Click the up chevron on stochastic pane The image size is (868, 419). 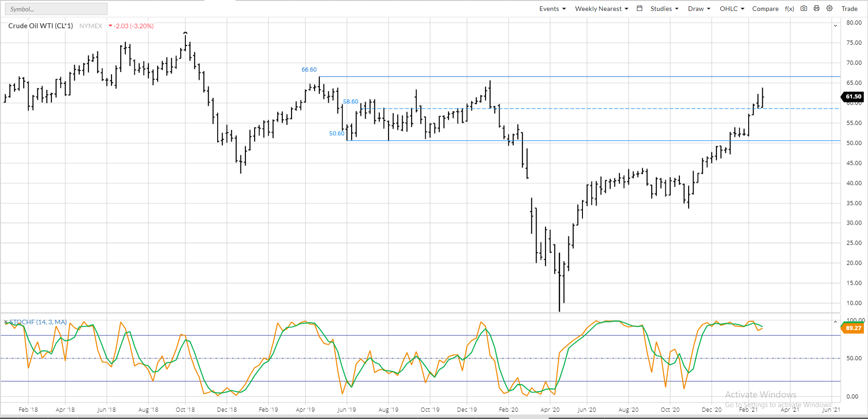pos(835,322)
